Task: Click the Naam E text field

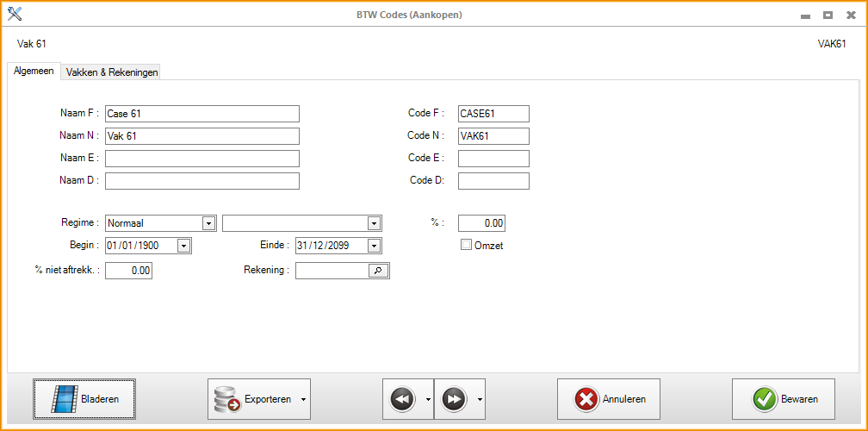Action: [202, 159]
